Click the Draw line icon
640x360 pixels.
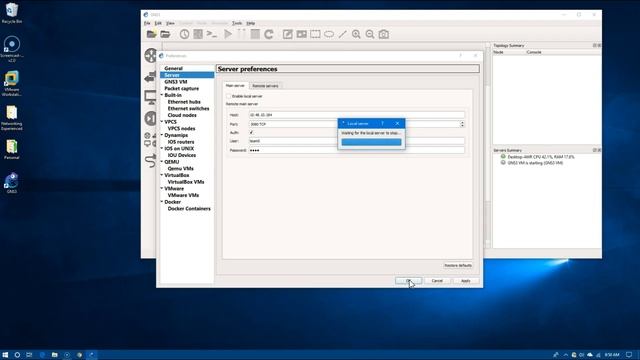343,34
